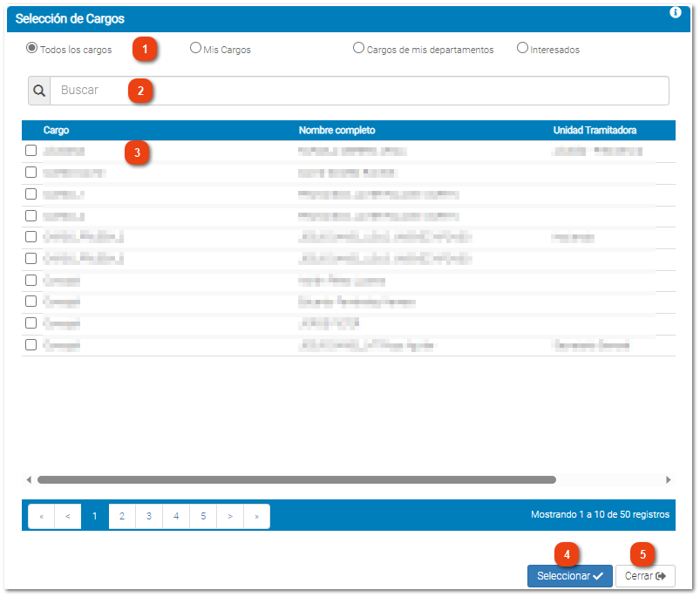Click the scrollbar left arrow
700x597 pixels.
tap(29, 480)
